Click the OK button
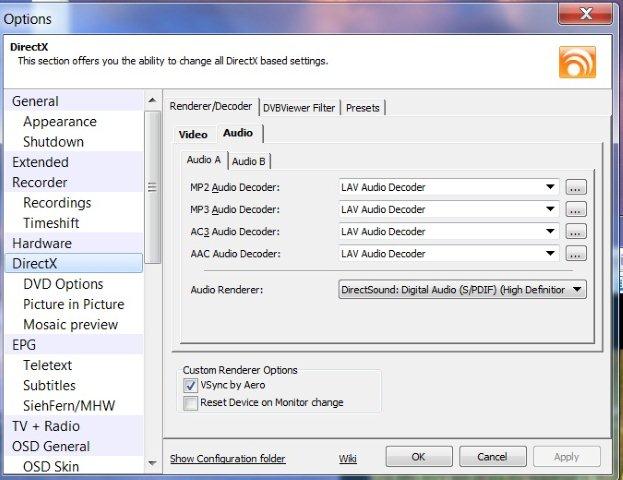623x480 pixels. pos(418,457)
